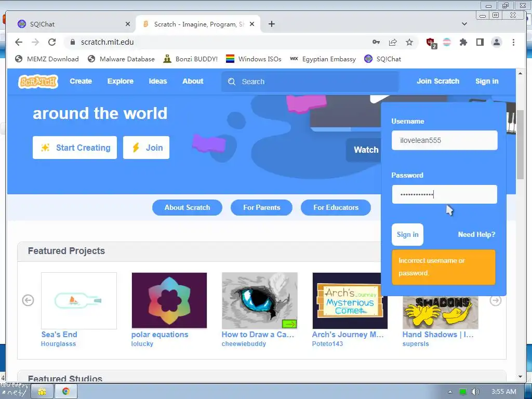Open the Egyptian Embassy bookmark
532x399 pixels.
coord(323,59)
